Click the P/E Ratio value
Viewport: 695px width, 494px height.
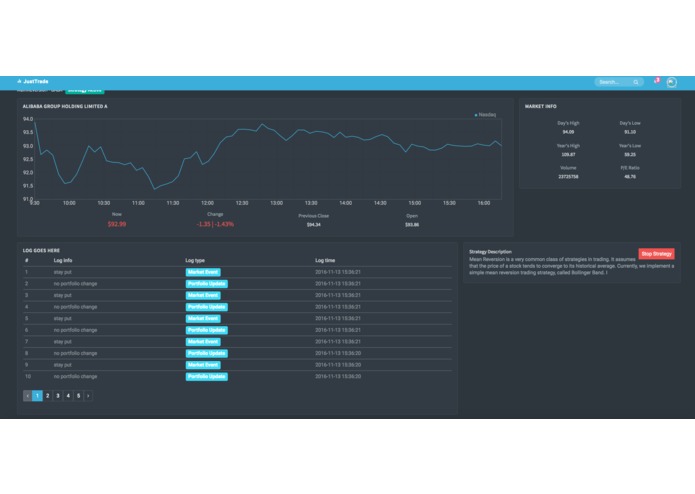click(x=630, y=177)
